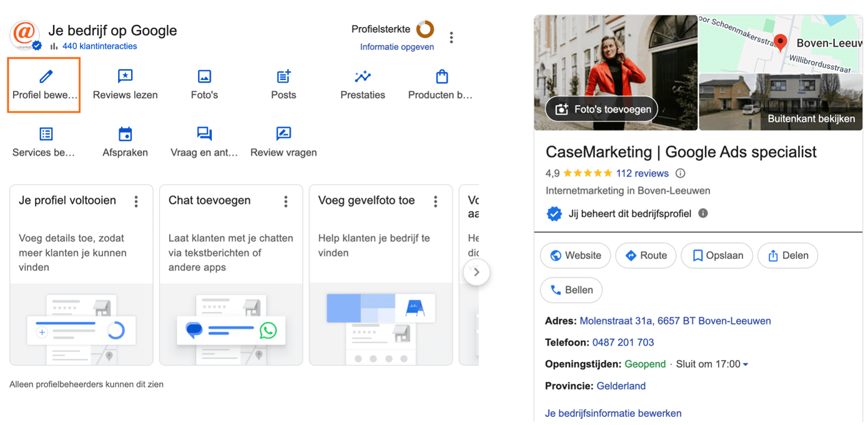Open the map thumbnail of Boven-Leeuwen
Viewport: 868px width, 425px height.
tap(781, 44)
